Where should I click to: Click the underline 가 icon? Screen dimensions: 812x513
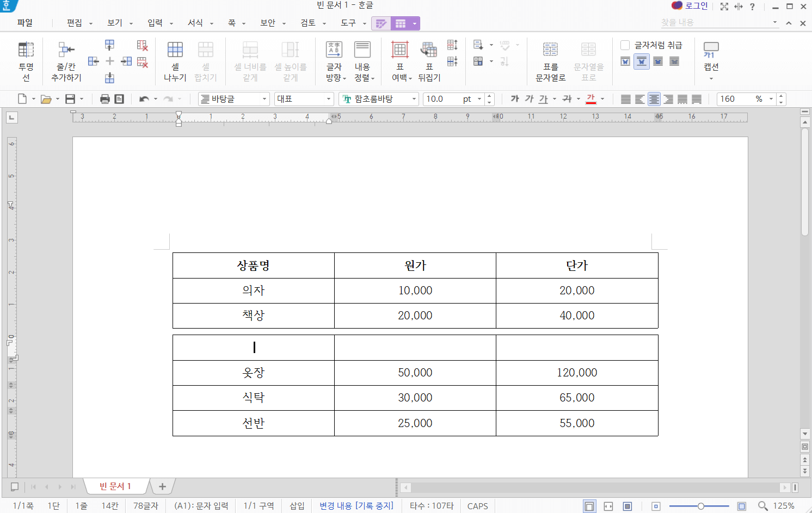point(543,99)
